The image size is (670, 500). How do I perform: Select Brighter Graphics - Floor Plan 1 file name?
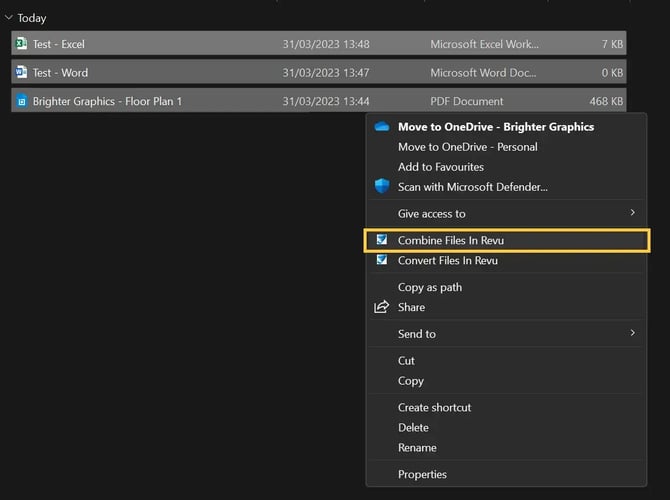(x=107, y=101)
